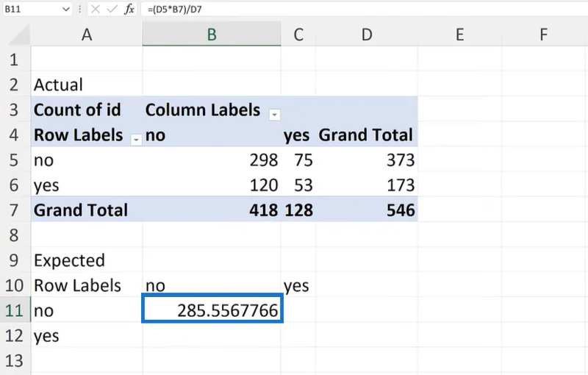This screenshot has width=588, height=375.
Task: Select the Grand Total row label in row 7
Action: (x=87, y=210)
